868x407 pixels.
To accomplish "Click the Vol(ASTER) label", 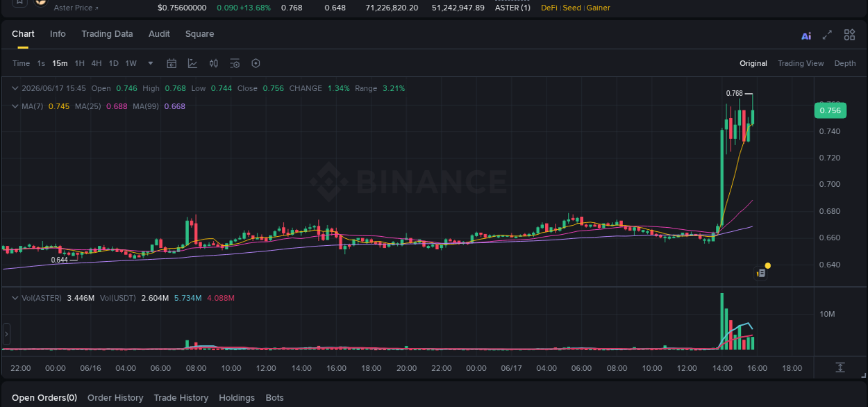I will [41, 298].
